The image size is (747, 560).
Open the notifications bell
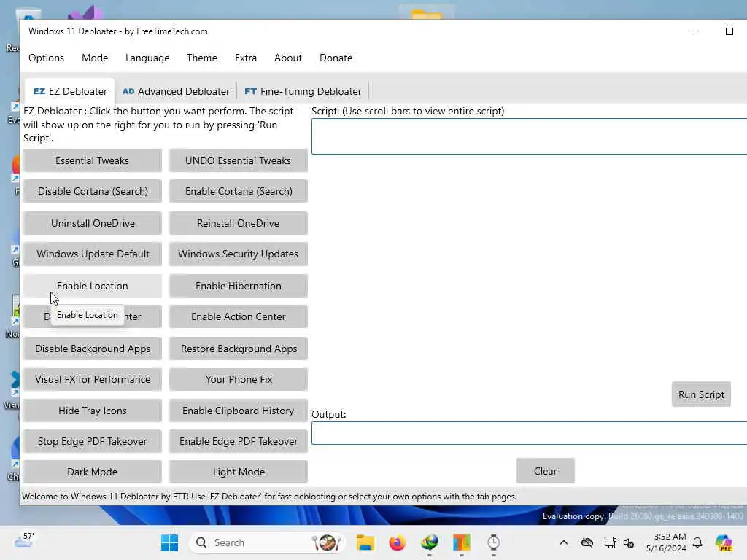pos(697,542)
